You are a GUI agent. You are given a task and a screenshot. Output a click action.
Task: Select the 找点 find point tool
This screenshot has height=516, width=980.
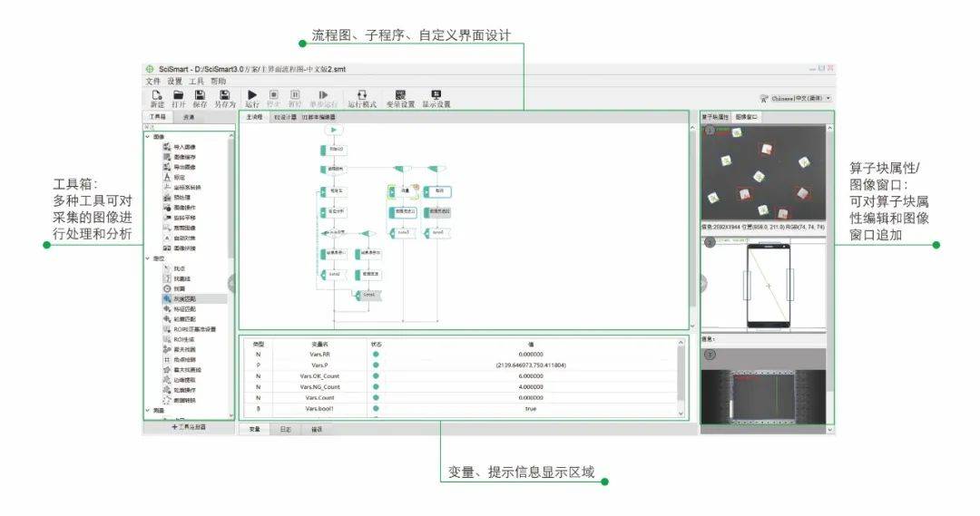coord(175,268)
